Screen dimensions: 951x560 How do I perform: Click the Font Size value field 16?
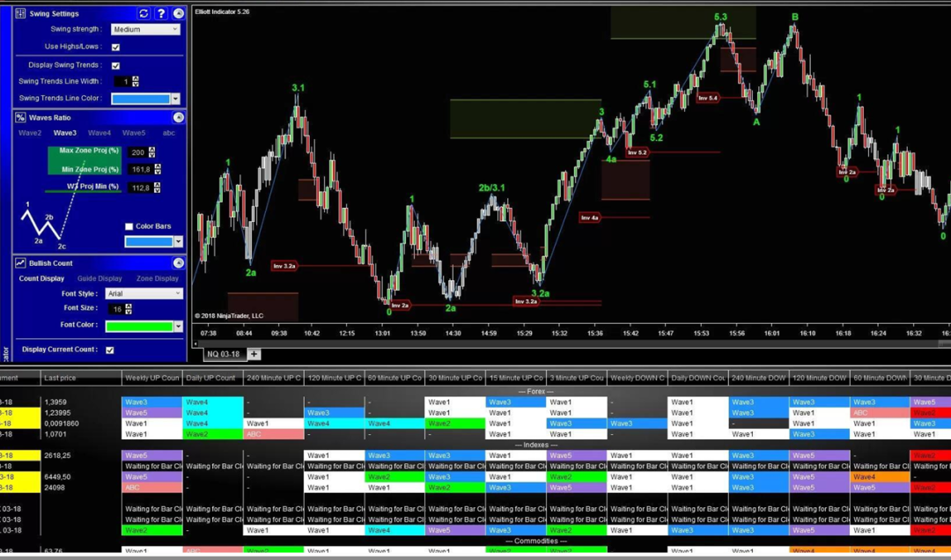pyautogui.click(x=116, y=309)
